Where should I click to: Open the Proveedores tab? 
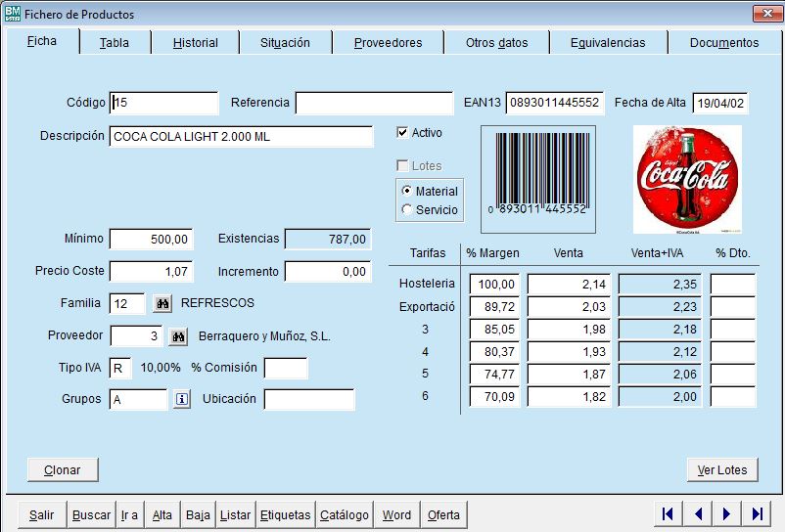pyautogui.click(x=388, y=43)
